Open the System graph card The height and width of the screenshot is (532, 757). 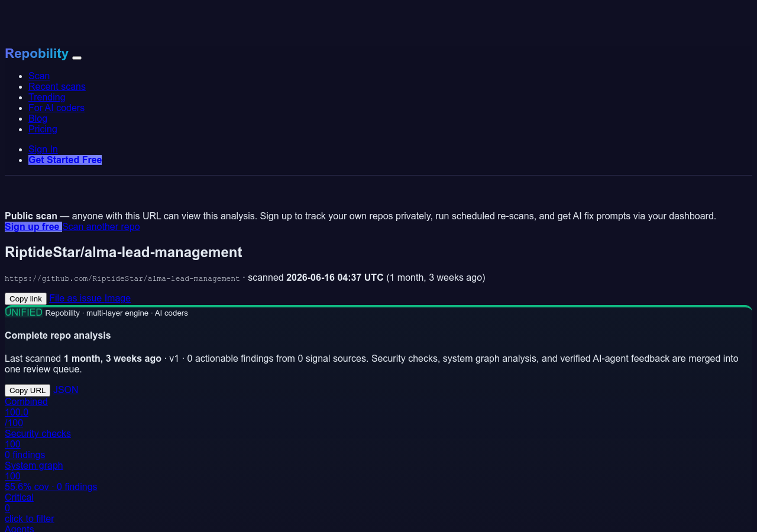point(51,476)
